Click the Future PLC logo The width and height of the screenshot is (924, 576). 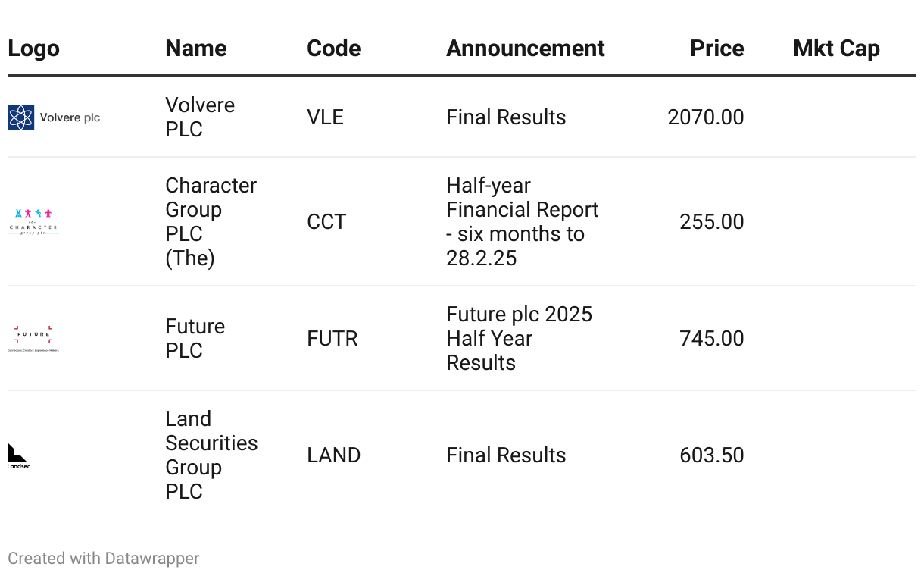(x=33, y=338)
